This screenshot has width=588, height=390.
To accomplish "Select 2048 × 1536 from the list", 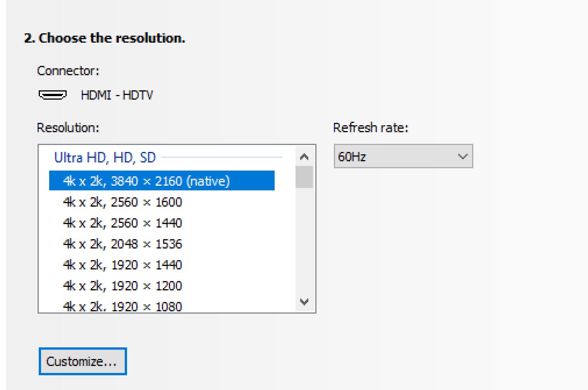I will pos(122,244).
